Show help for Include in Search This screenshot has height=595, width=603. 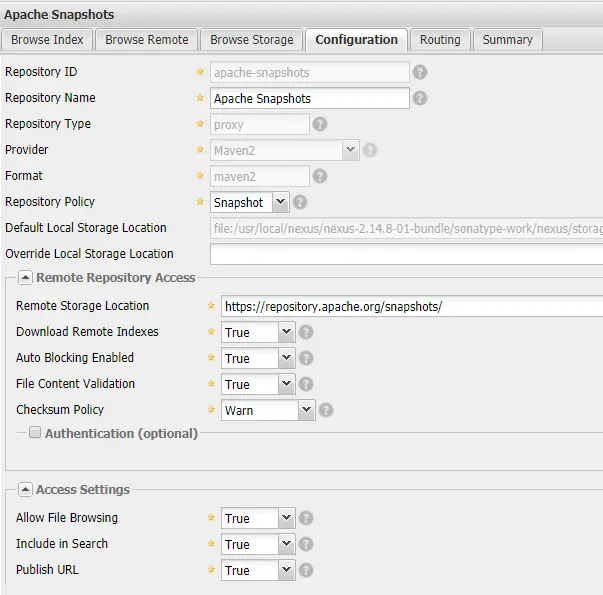pos(306,544)
